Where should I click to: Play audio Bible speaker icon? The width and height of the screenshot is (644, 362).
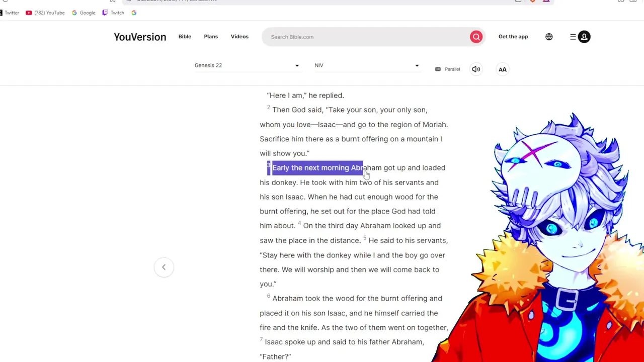476,69
